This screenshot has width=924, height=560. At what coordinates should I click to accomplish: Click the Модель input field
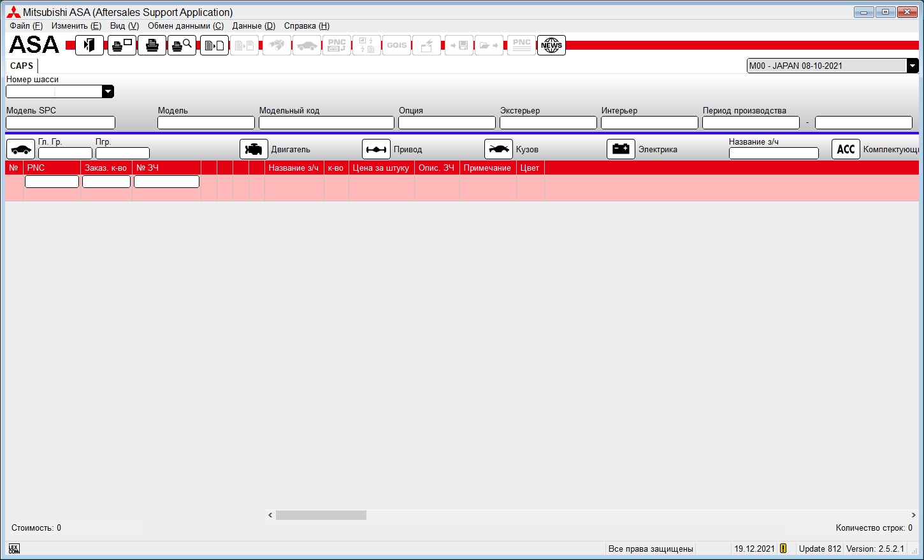coord(206,123)
